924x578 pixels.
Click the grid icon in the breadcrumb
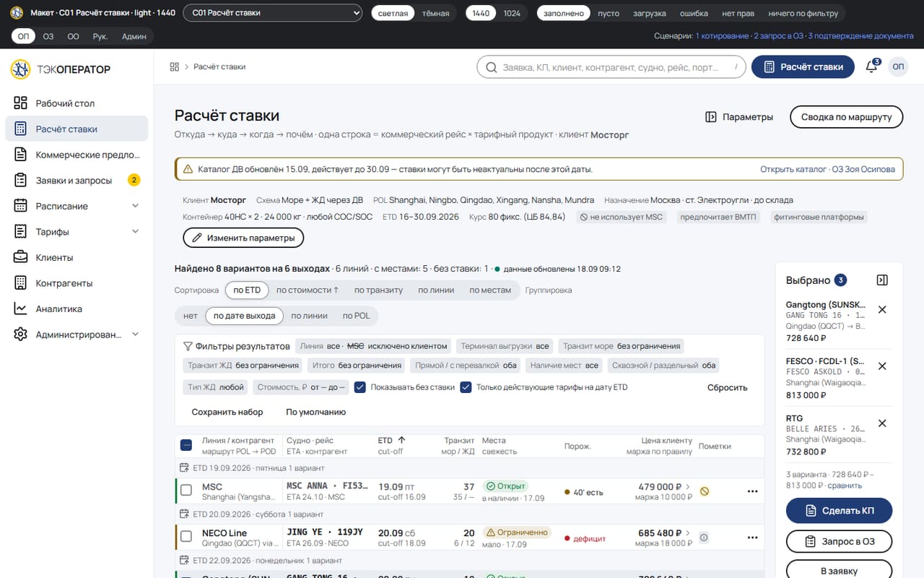point(174,66)
